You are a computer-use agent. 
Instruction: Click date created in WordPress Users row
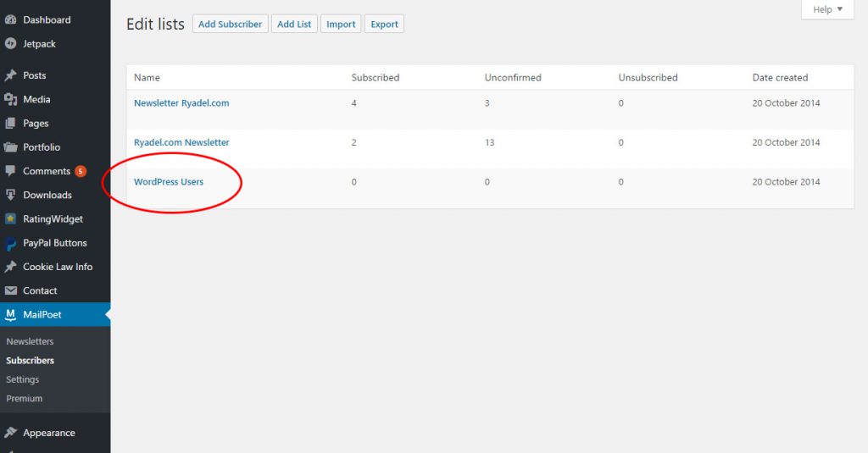[x=786, y=182]
